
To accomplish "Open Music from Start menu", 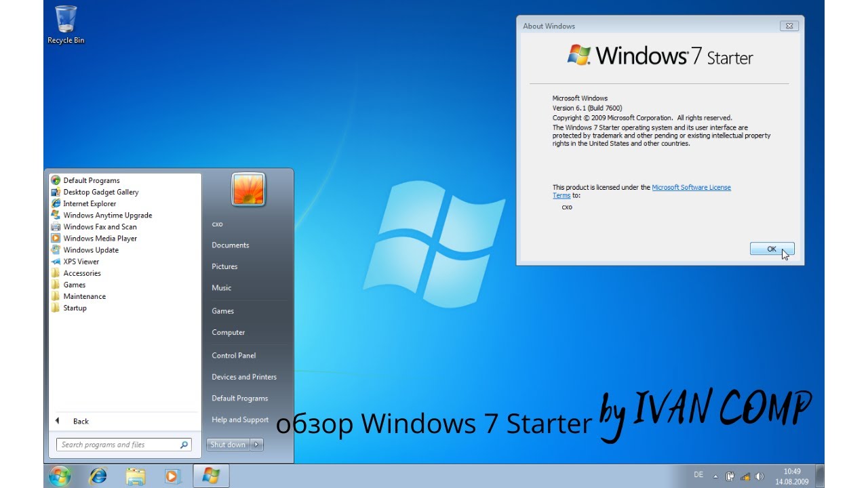I will (x=222, y=287).
